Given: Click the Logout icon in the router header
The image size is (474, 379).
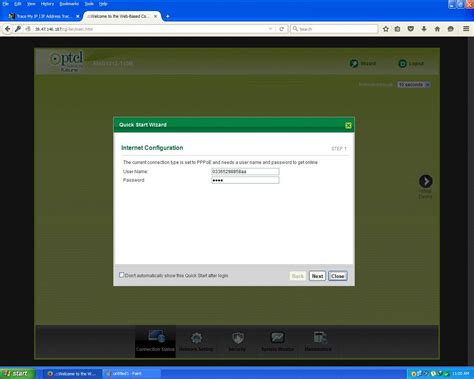Looking at the screenshot, I should 402,63.
